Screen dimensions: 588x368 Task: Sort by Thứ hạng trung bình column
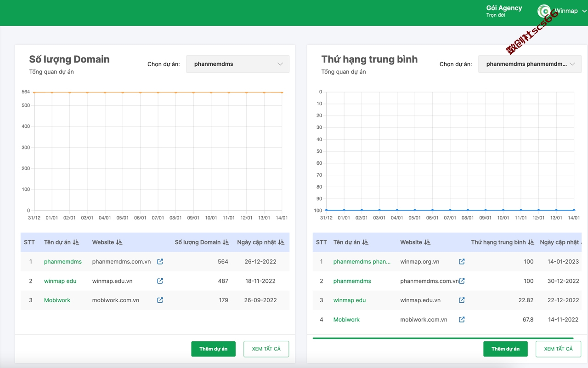(x=531, y=242)
